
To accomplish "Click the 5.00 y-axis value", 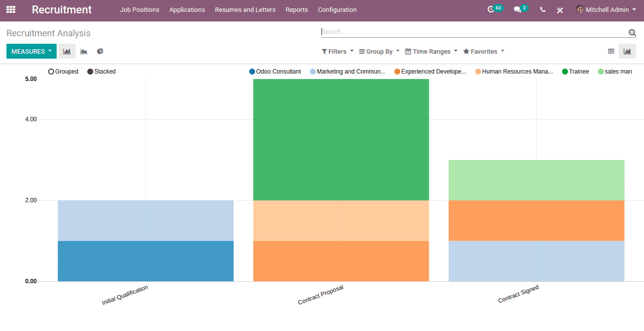I will point(31,79).
